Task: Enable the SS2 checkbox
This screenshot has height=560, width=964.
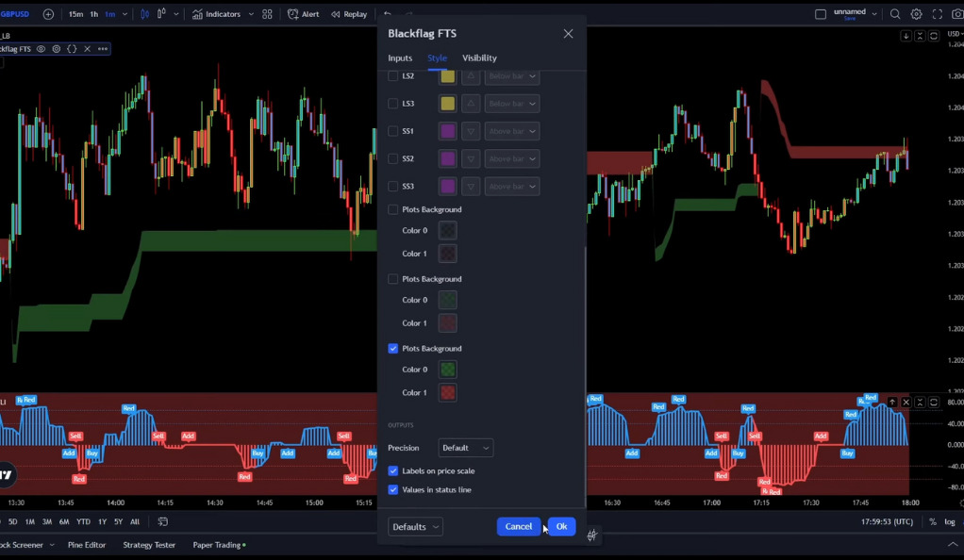Action: pos(392,158)
